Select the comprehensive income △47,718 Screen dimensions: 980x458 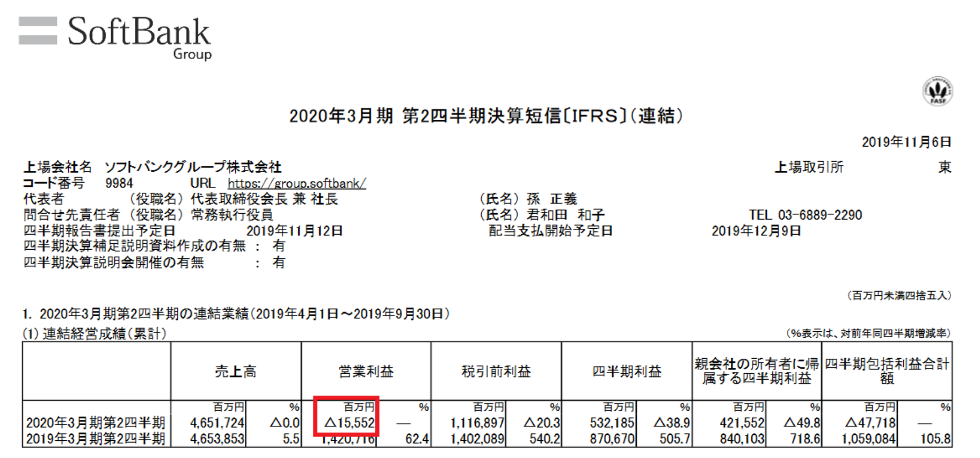tap(870, 423)
